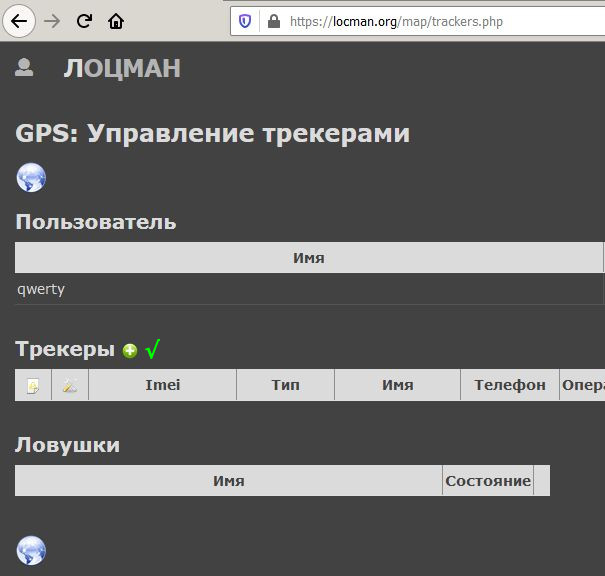605x576 pixels.
Task: Click the Пользователь section heading
Action: [96, 222]
